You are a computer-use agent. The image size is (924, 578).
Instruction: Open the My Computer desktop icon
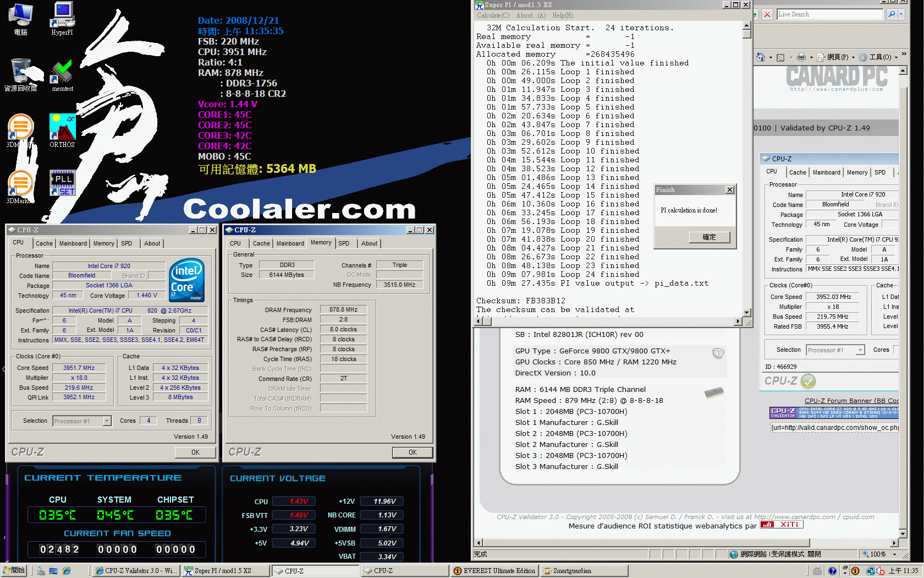click(x=21, y=19)
